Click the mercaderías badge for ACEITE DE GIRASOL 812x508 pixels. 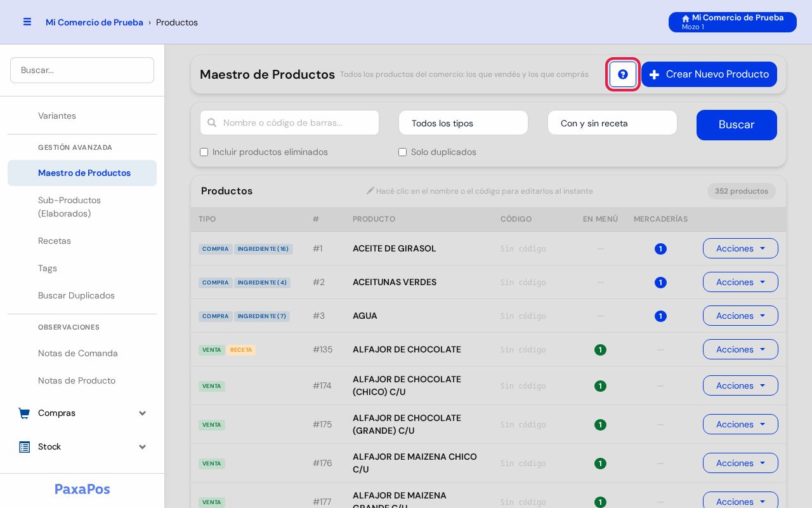point(660,249)
